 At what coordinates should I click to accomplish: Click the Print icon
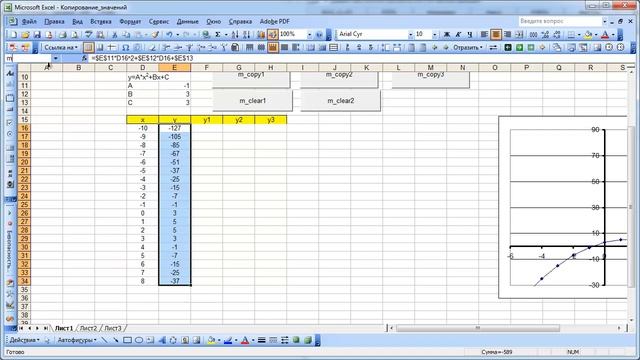[62, 35]
